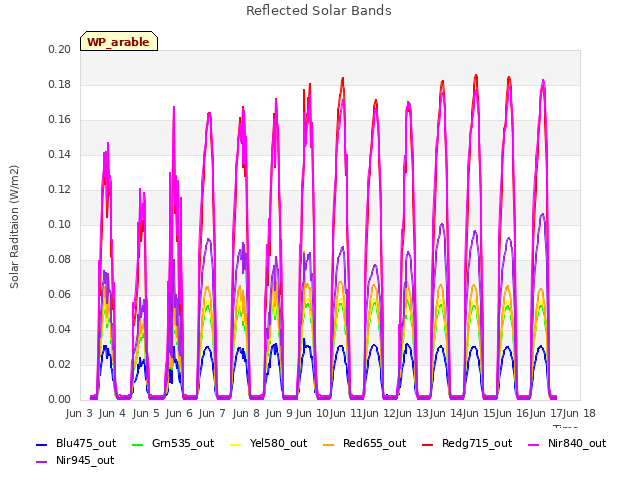Click the 0.02 y-axis tick label
This screenshot has width=640, height=480.
[x=60, y=365]
